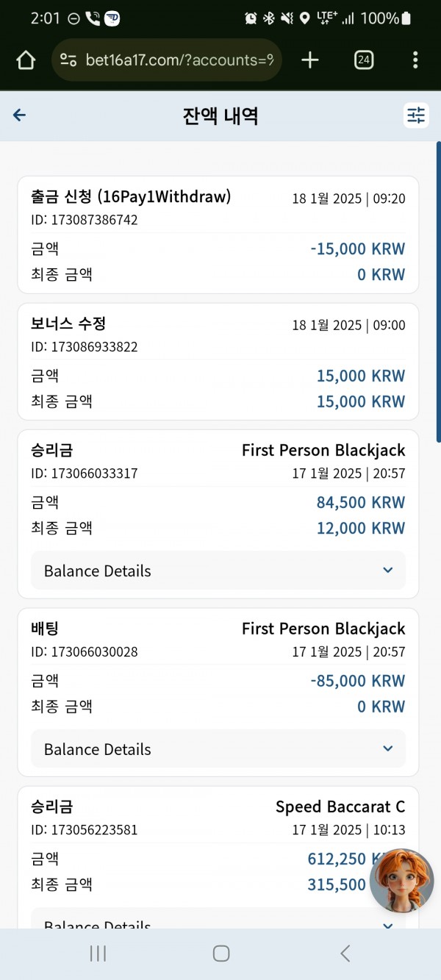441x980 pixels.
Task: Open the browser three-dot menu
Action: click(415, 60)
